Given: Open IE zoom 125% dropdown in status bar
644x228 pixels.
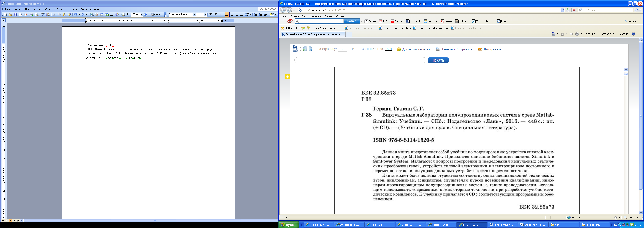Looking at the screenshot, I should (x=637, y=218).
